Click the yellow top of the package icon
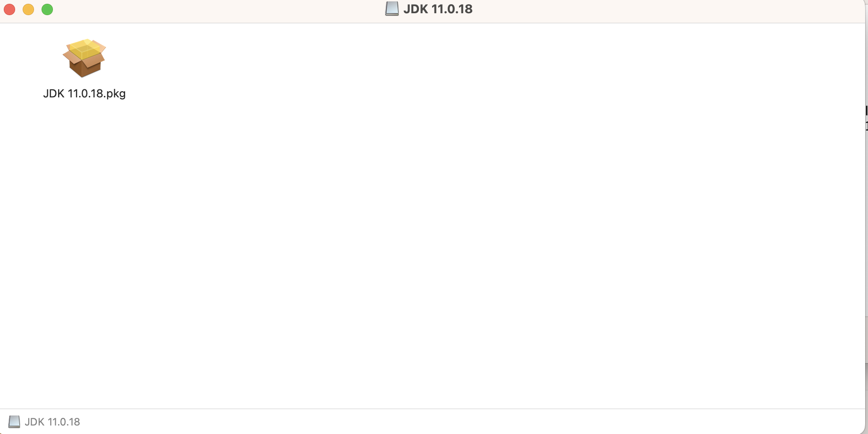Image resolution: width=868 pixels, height=434 pixels. pyautogui.click(x=85, y=49)
